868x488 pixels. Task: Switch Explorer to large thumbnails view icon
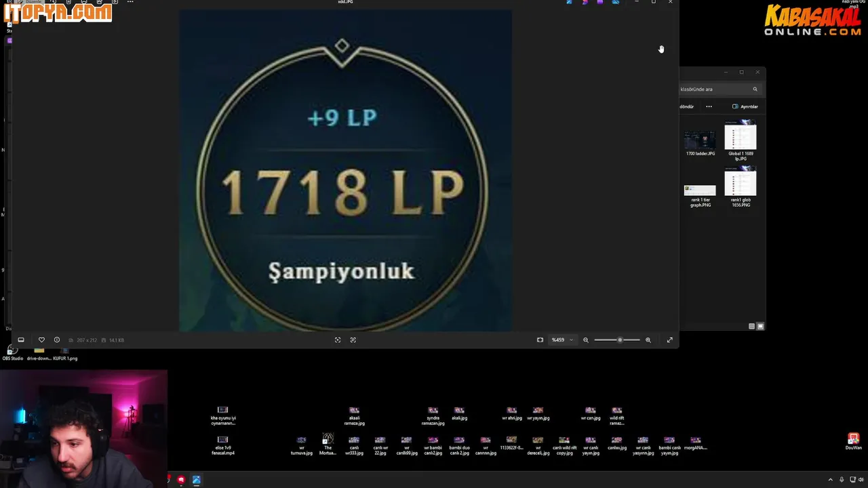click(x=760, y=326)
